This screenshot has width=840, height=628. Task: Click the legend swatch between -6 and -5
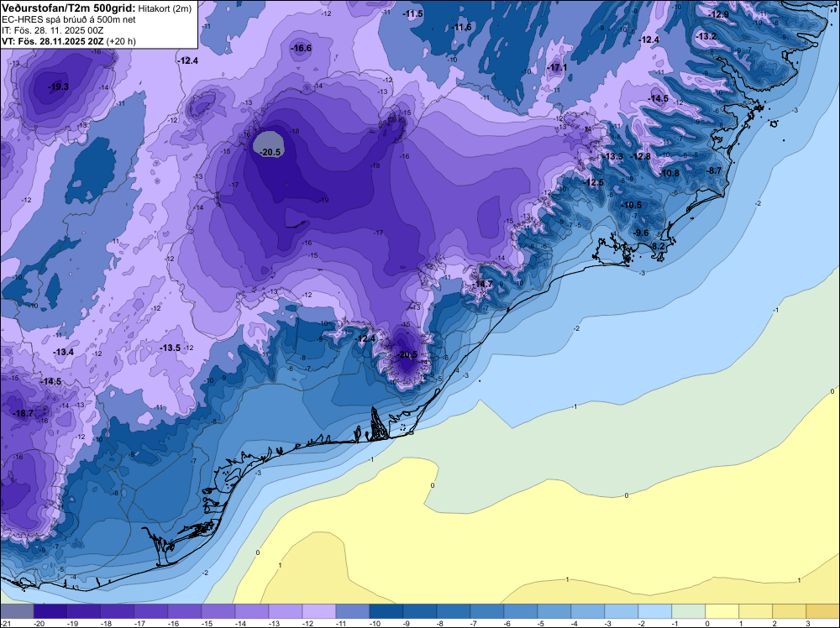[x=521, y=611]
